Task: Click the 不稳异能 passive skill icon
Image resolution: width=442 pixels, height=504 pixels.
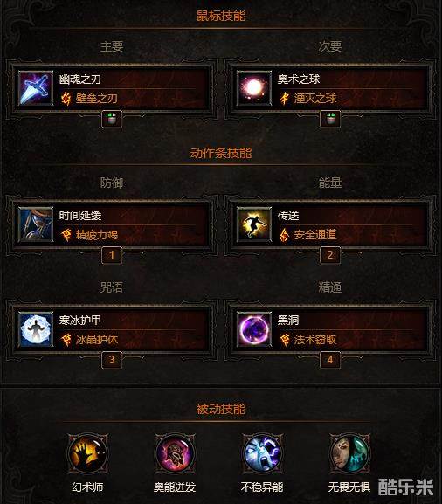Action: (262, 453)
